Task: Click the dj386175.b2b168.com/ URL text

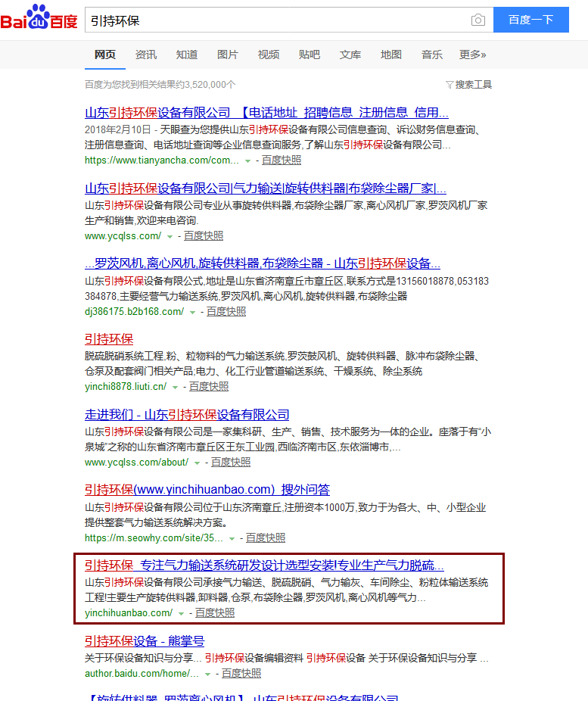Action: (135, 311)
